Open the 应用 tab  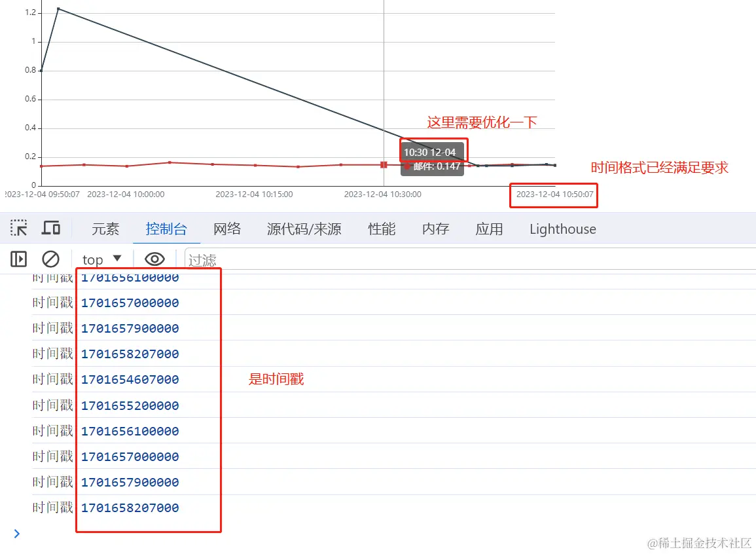pyautogui.click(x=489, y=229)
